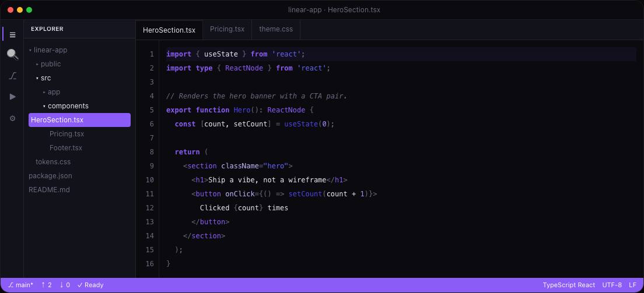Screen dimensions: 644x293
Task: Open package.json in the file tree
Action: point(50,176)
